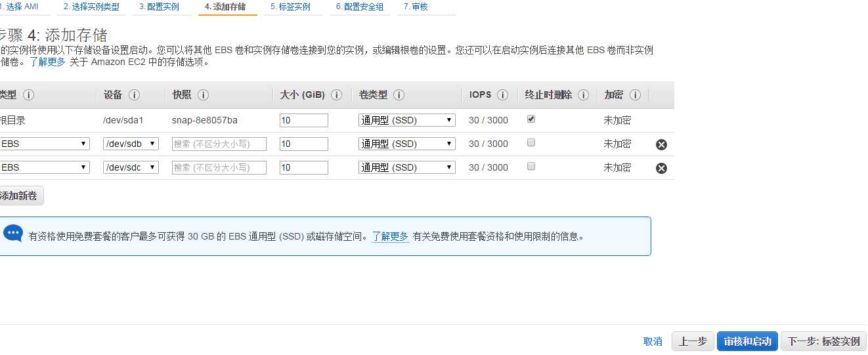868x355 pixels.
Task: Open 了解更多 link in free tier info box
Action: click(x=391, y=236)
